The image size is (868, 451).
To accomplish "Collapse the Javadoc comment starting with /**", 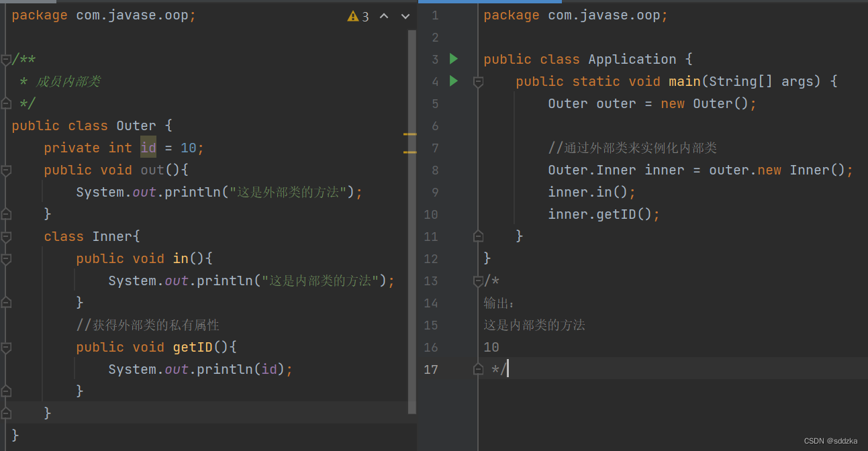I will point(6,60).
